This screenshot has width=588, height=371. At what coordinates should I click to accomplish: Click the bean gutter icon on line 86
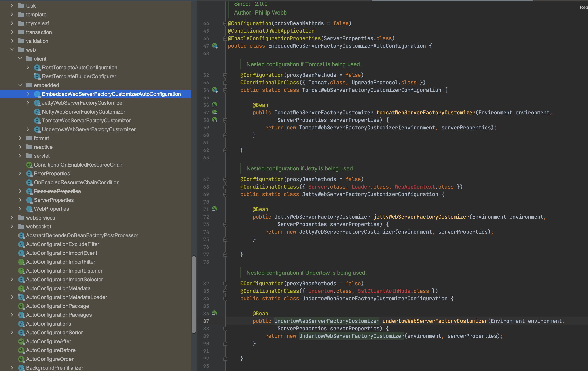coord(215,313)
